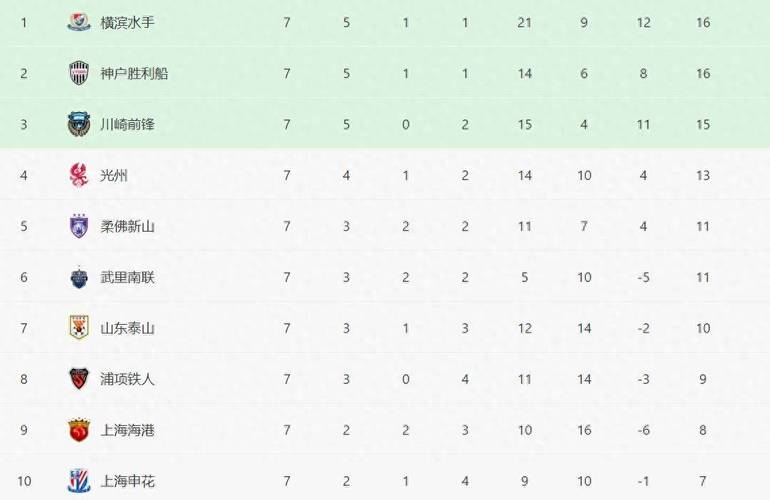The height and width of the screenshot is (500, 770).
Task: Click the 川崎前锋 team name
Action: (128, 124)
